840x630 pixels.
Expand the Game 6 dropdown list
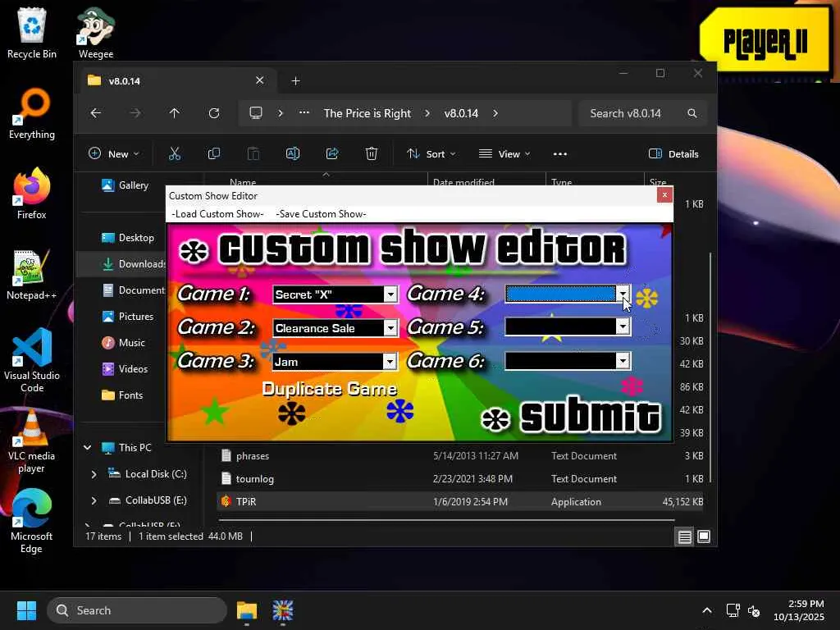pos(623,361)
